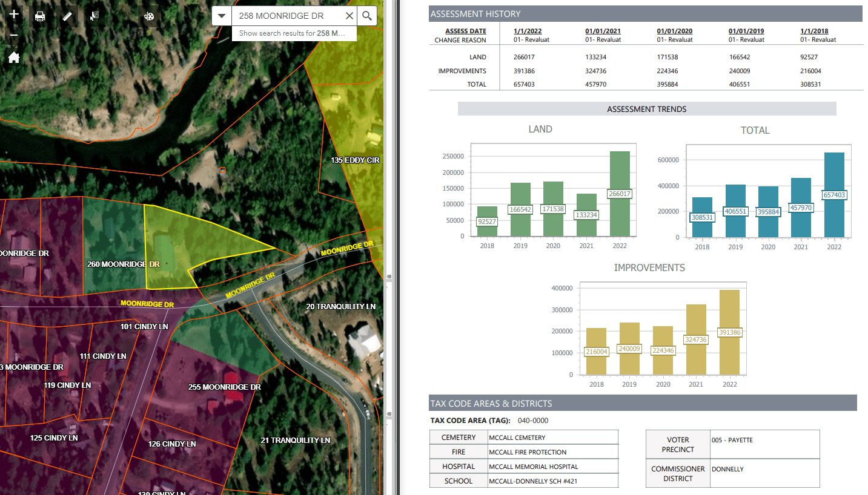
Task: Click the MCCALL MEMORIAL HOSPITAL district cell
Action: pyautogui.click(x=553, y=467)
